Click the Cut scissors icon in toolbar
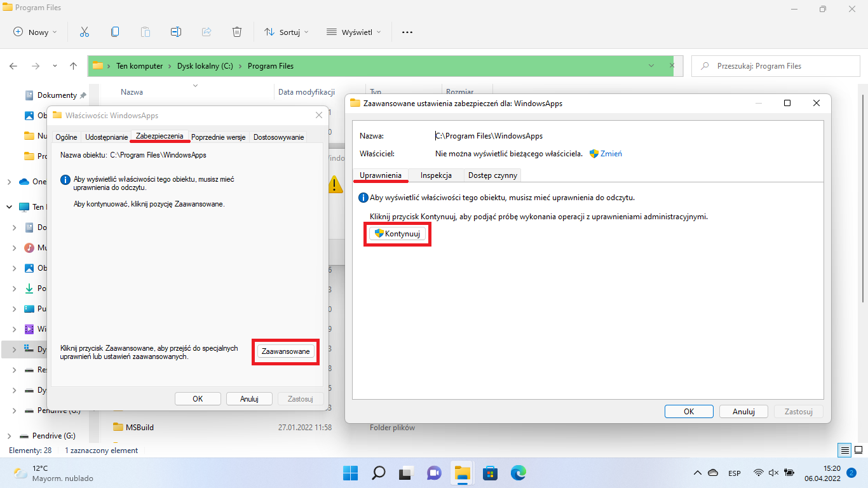This screenshot has height=488, width=868. point(85,32)
